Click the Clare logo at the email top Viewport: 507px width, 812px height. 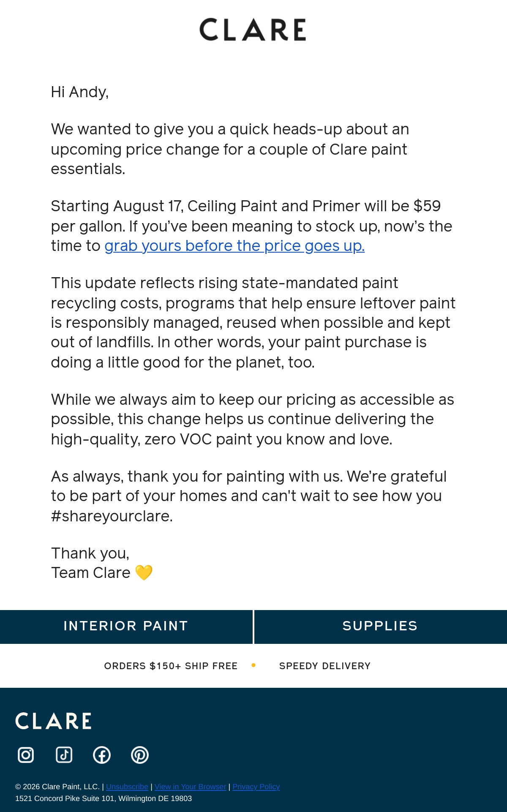click(x=253, y=30)
